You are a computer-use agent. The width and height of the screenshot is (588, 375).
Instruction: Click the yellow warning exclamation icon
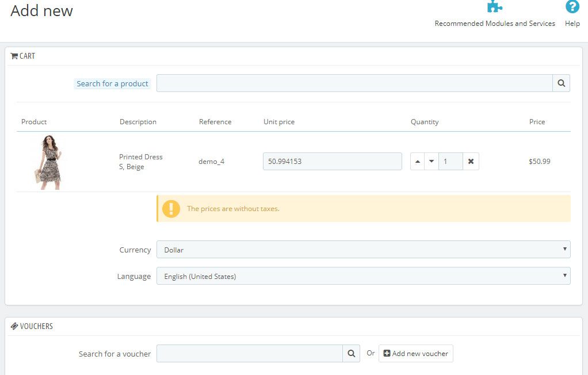(x=171, y=209)
